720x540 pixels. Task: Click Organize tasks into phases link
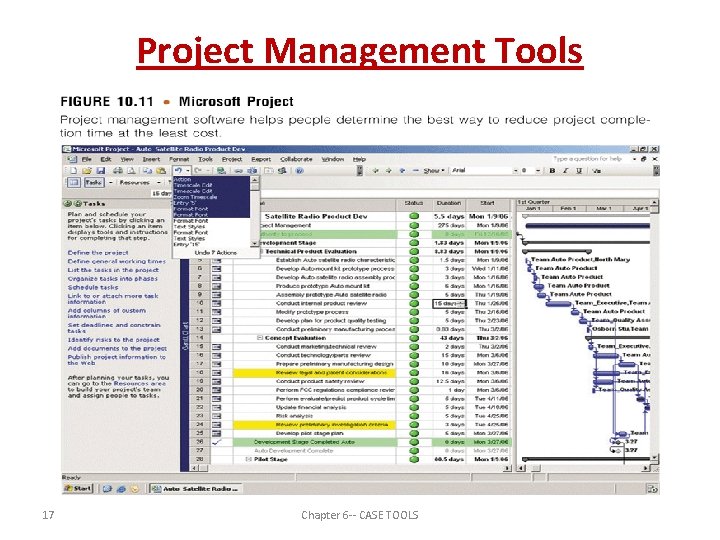112,279
